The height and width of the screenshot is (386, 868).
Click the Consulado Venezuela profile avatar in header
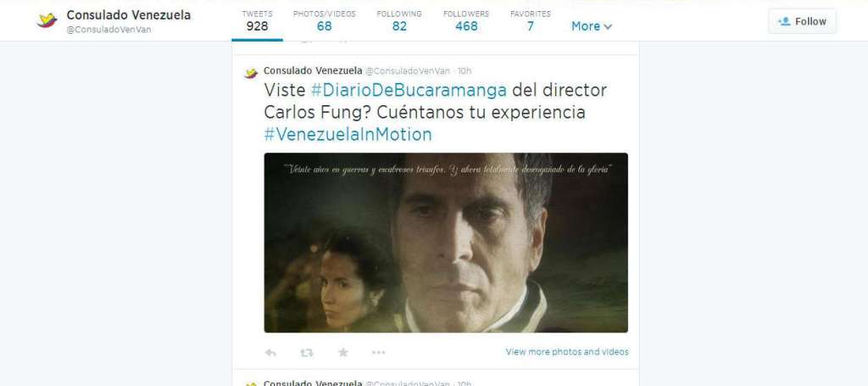click(47, 20)
